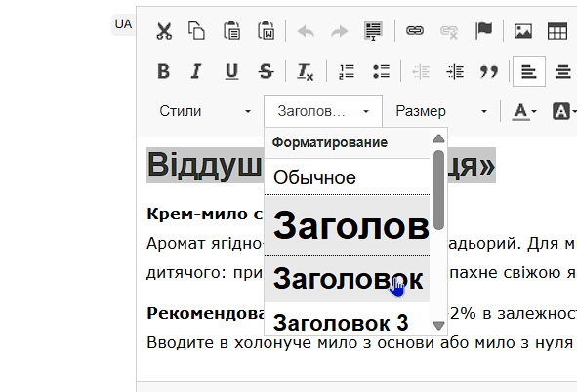The height and width of the screenshot is (392, 577).
Task: Select the large Заголовок 1 option
Action: pos(347,225)
